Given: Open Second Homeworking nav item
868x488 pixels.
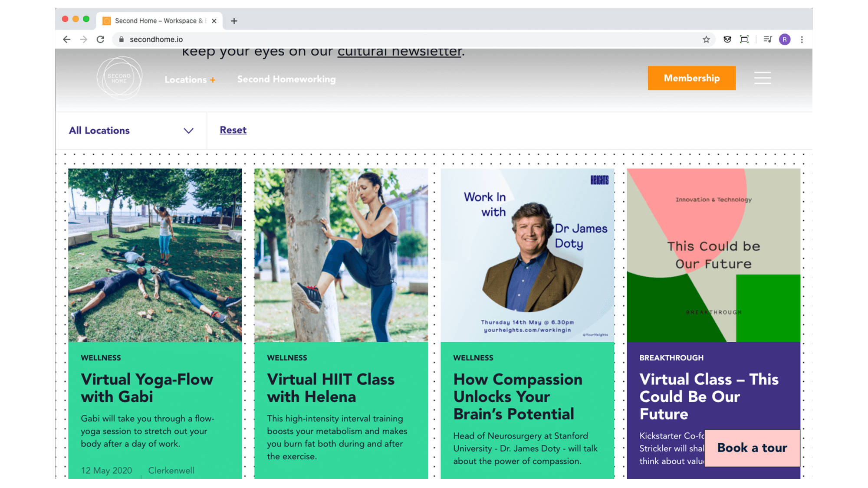Looking at the screenshot, I should click(x=286, y=79).
